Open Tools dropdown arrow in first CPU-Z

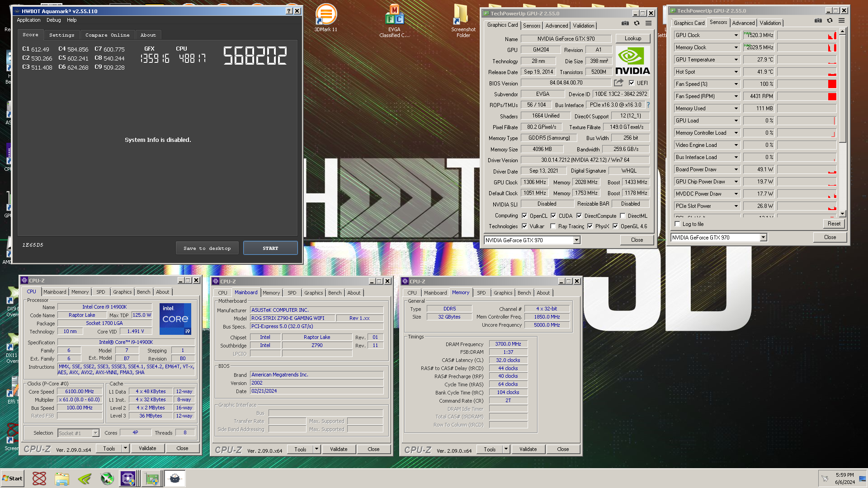(125, 448)
